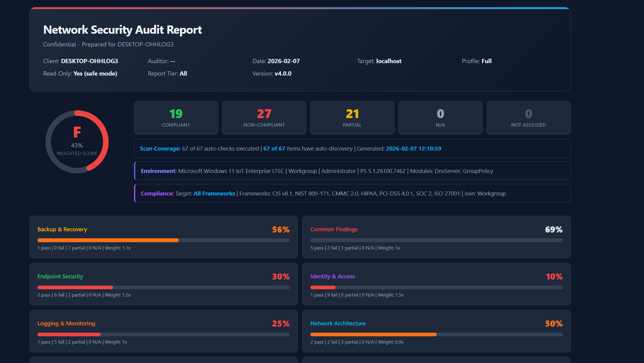Select the 19 Compliant summary card
Screen dimensions: 644x363
[176, 118]
